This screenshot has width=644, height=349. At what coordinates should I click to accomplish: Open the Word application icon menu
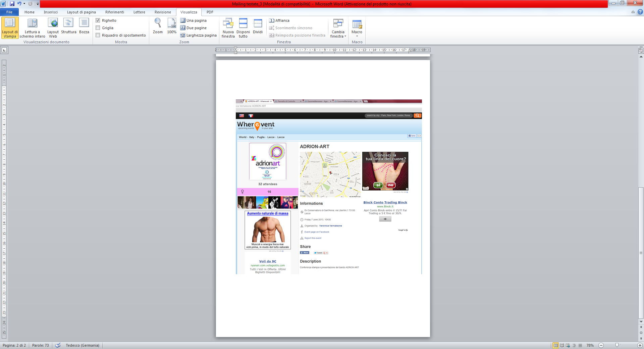(x=3, y=4)
